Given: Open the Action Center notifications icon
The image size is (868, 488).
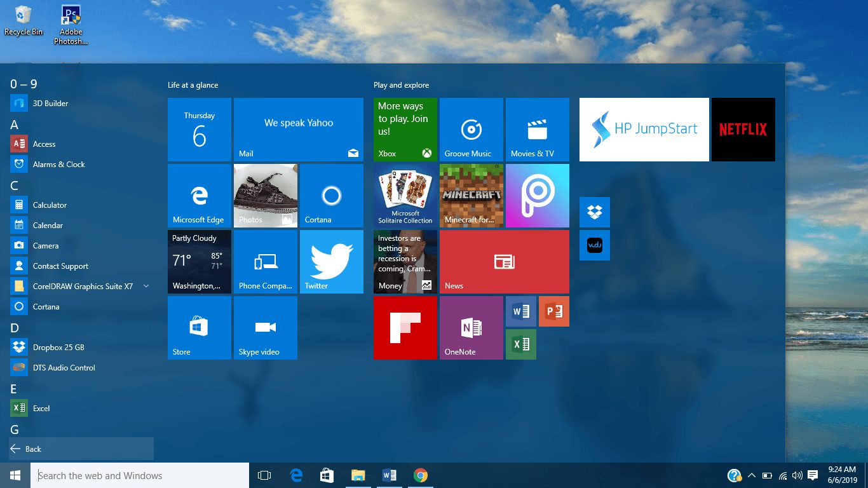Looking at the screenshot, I should (x=813, y=475).
